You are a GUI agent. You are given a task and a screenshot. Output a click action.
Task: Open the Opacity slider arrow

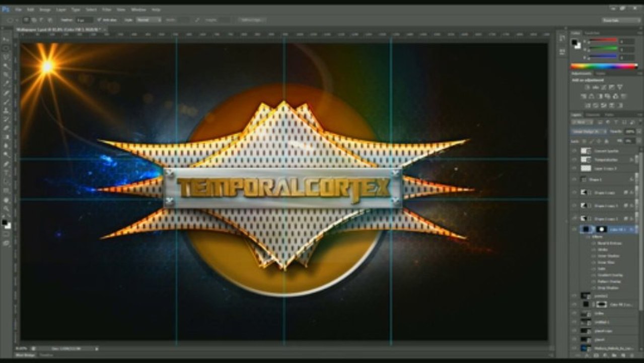point(638,132)
